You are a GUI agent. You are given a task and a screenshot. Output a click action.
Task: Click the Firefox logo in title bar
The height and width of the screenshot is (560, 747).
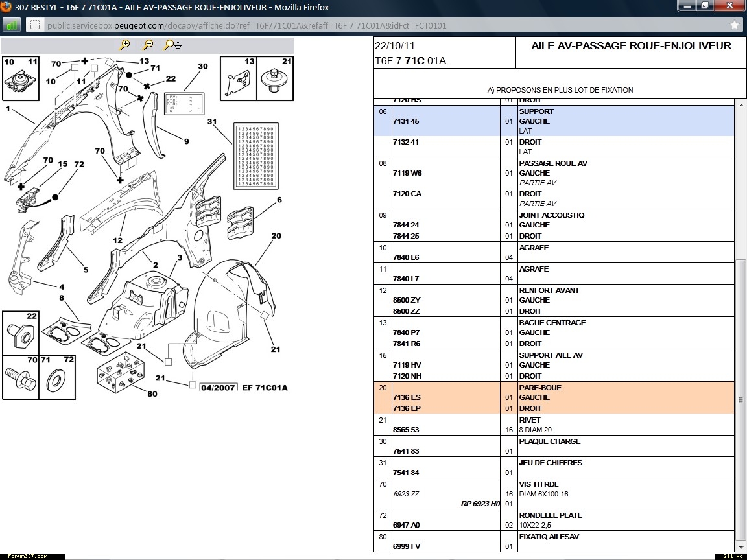click(6, 7)
